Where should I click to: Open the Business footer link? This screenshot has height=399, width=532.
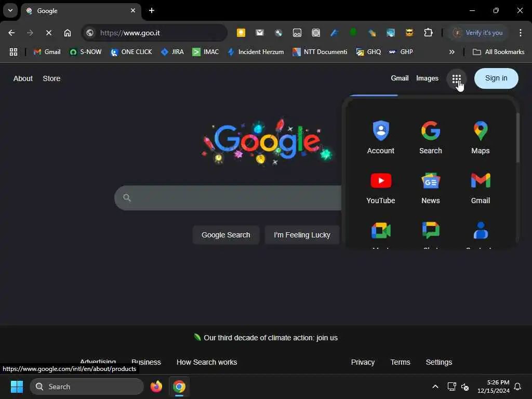point(146,362)
